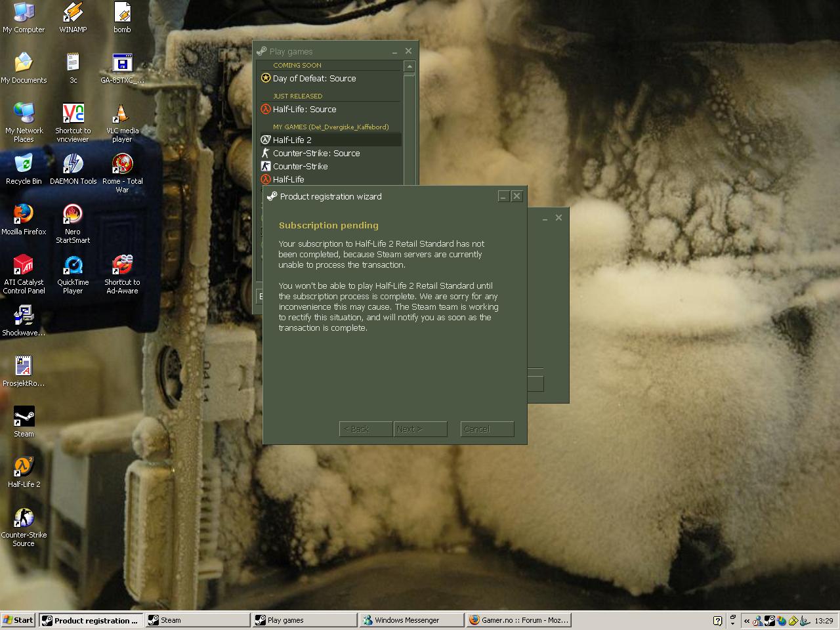Close the Product registration wizard
The width and height of the screenshot is (840, 630).
click(x=516, y=196)
